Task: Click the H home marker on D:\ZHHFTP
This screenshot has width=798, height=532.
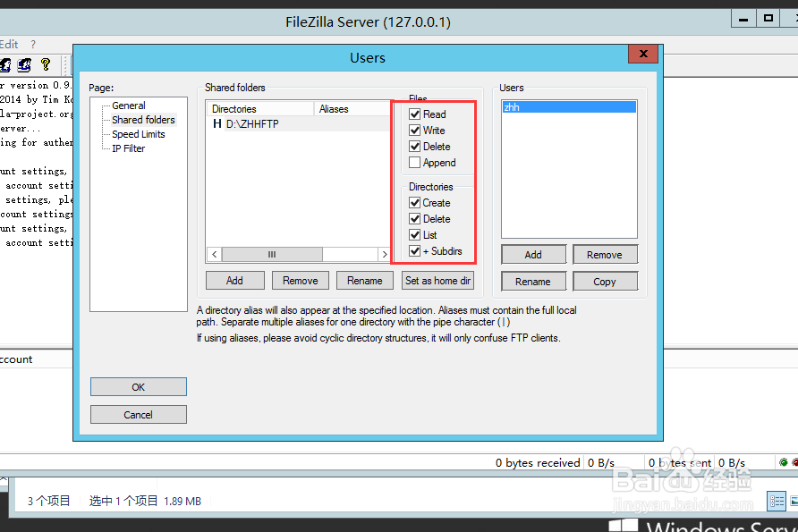Action: [217, 123]
